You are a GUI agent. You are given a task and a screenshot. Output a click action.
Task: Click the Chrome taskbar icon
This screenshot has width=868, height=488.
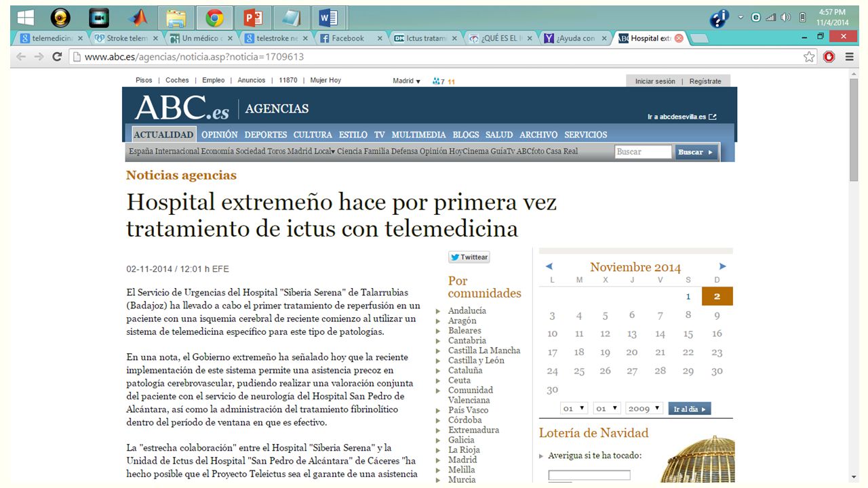215,17
